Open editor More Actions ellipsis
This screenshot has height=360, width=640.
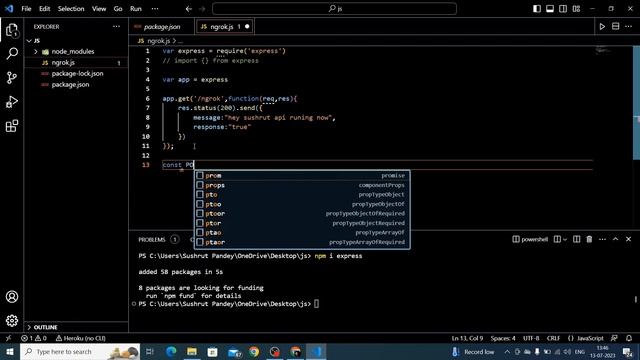click(x=629, y=27)
